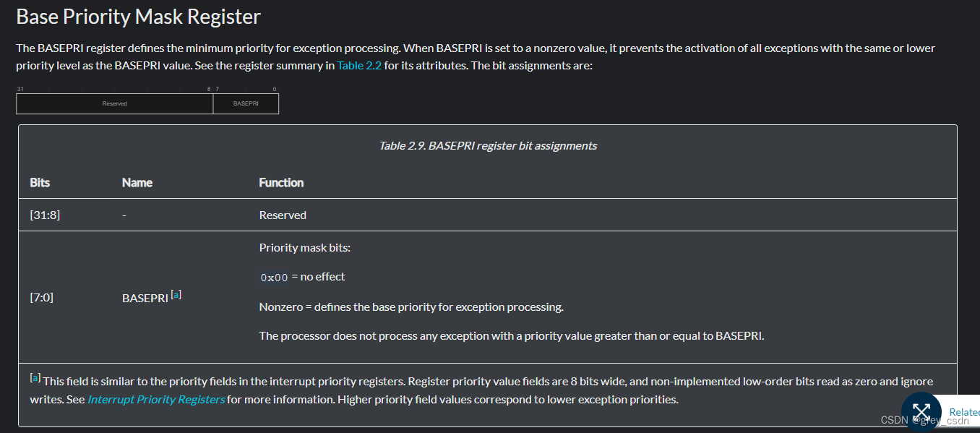Click the Function column header
This screenshot has height=433, width=980.
281,182
